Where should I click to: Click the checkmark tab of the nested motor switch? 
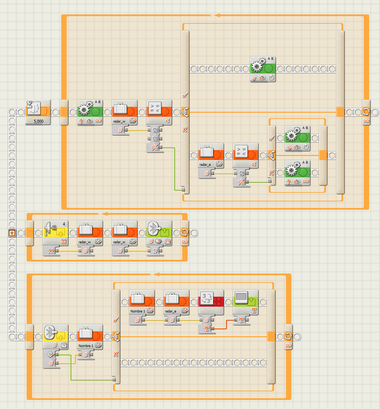(x=272, y=138)
